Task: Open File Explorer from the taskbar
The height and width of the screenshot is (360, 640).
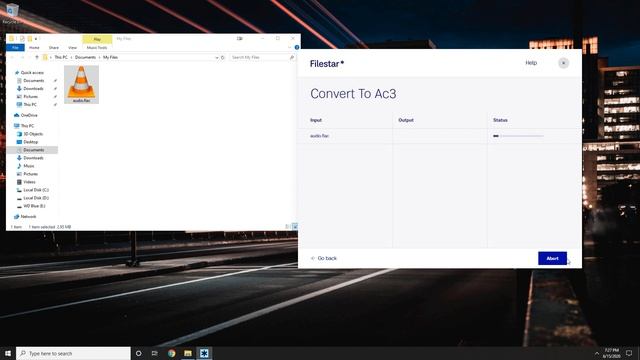Action: [188, 353]
